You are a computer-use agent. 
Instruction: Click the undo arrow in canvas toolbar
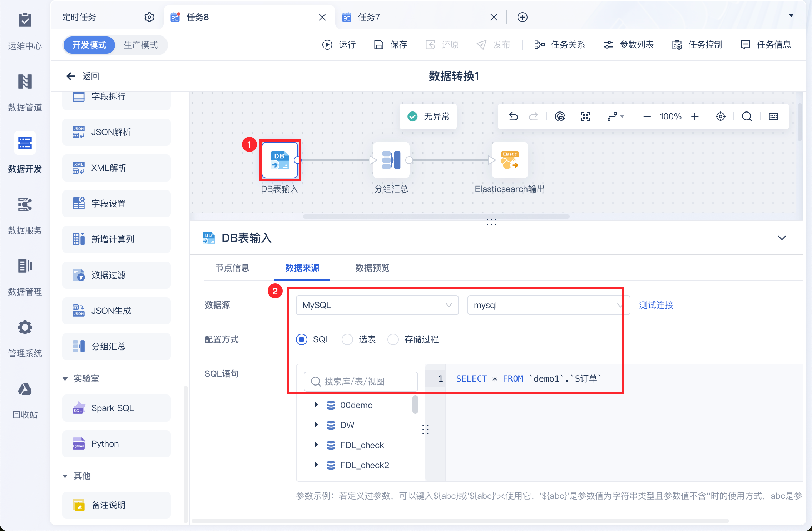coord(513,116)
